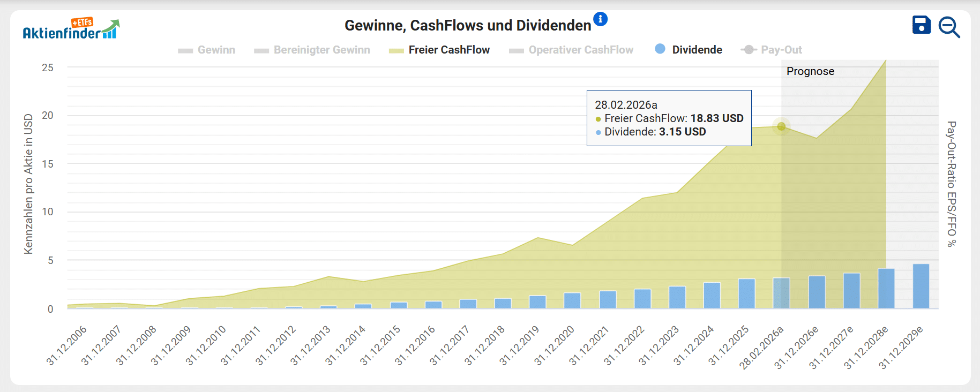This screenshot has height=392, width=980.
Task: Hide the Freier CashFlow series
Action: [x=439, y=50]
